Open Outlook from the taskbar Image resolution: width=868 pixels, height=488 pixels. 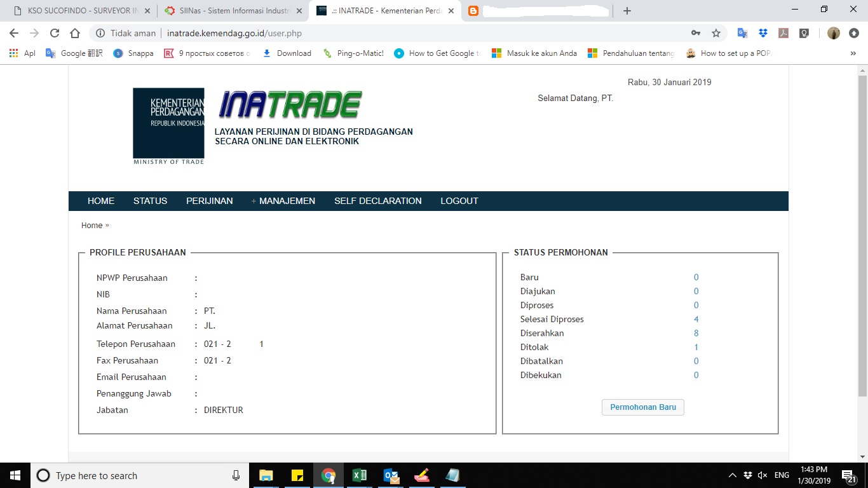[x=390, y=475]
